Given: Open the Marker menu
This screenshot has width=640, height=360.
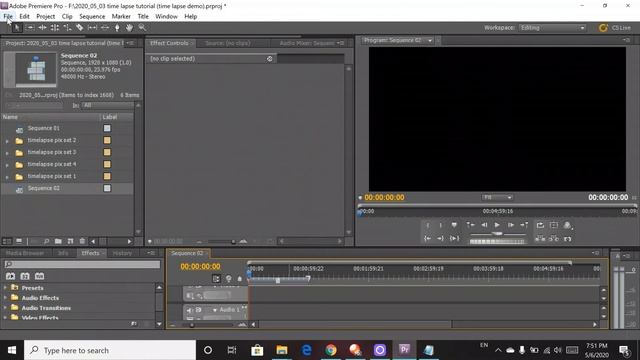Looking at the screenshot, I should pyautogui.click(x=121, y=16).
